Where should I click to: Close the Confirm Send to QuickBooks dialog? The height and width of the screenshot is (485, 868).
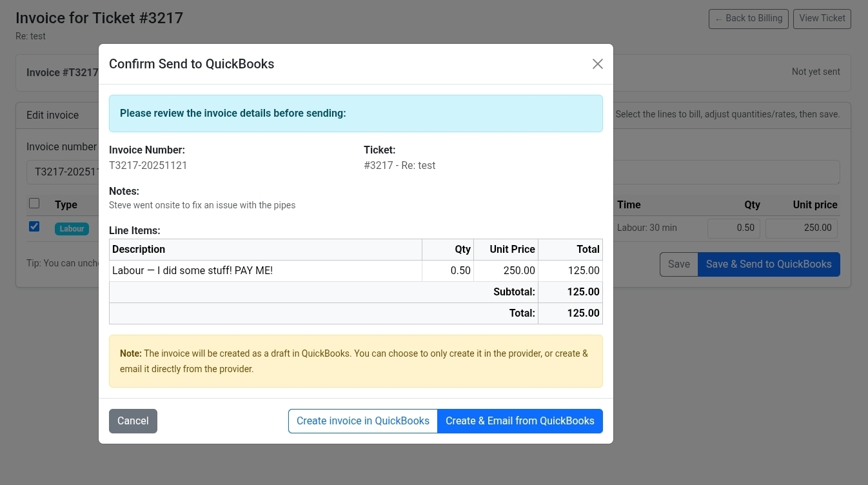click(597, 63)
